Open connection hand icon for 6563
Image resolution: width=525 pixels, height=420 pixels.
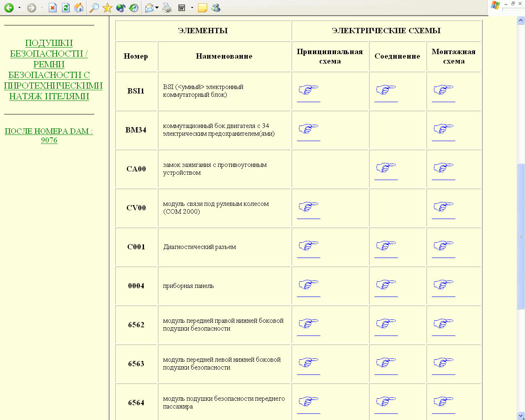386,362
